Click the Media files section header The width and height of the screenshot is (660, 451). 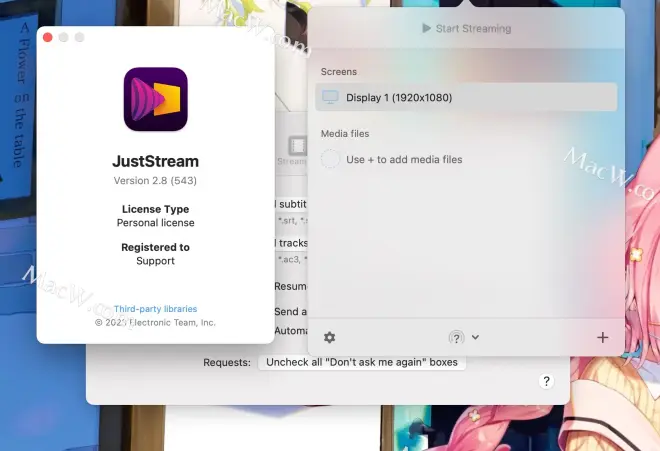point(346,133)
